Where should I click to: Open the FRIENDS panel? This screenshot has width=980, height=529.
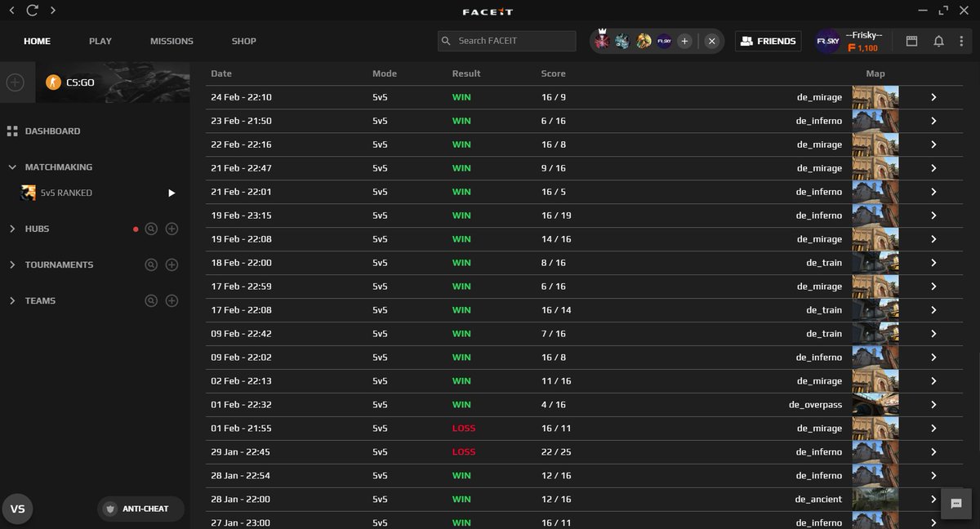pyautogui.click(x=767, y=41)
